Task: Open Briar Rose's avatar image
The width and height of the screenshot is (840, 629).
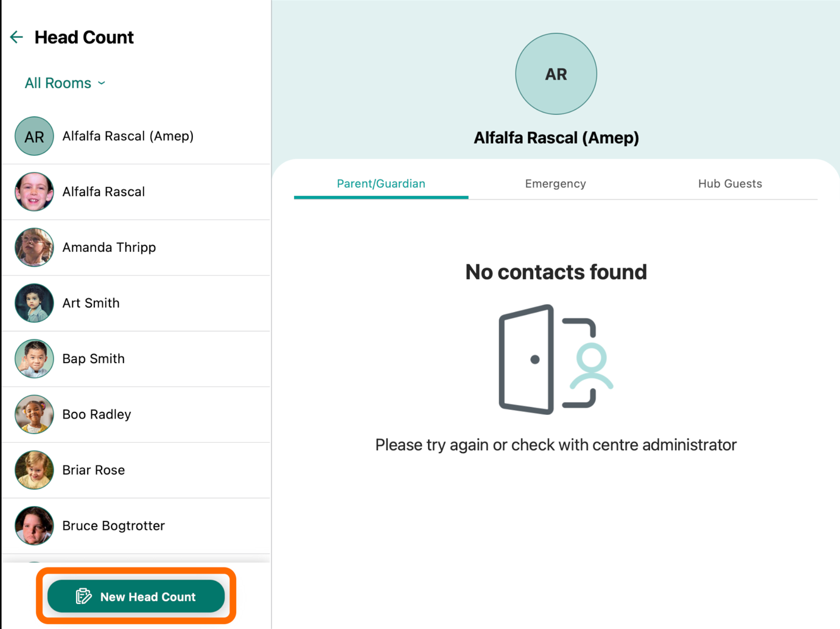Action: pos(34,470)
